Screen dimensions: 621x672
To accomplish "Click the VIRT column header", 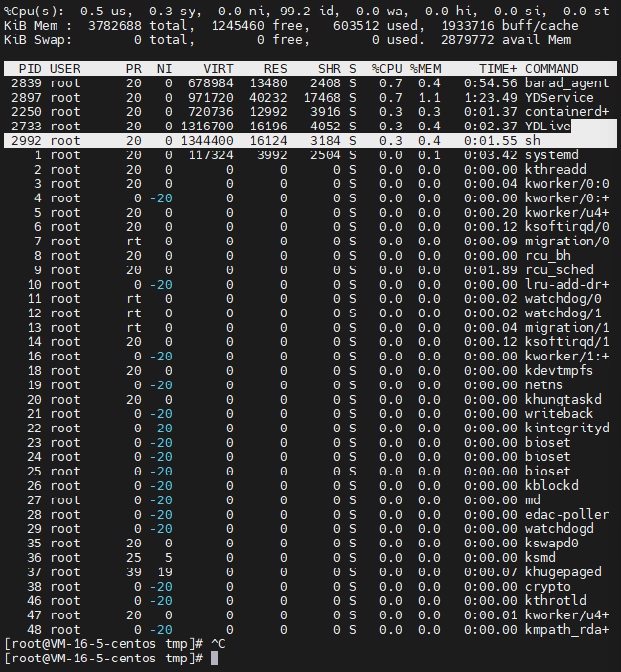I will 218,69.
